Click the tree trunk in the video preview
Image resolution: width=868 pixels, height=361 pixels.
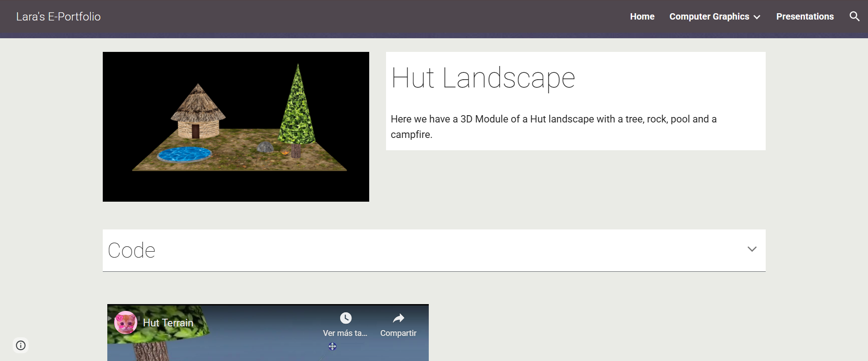click(x=151, y=352)
